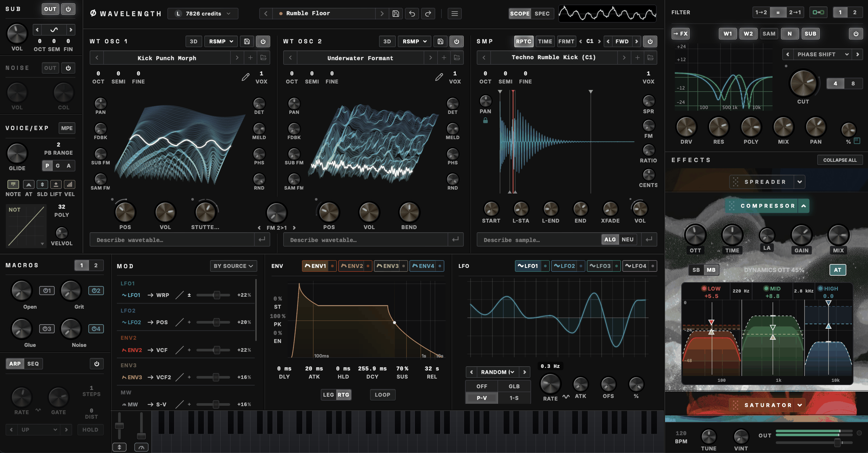The image size is (868, 453).
Task: Switch to macros page 2
Action: point(96,265)
